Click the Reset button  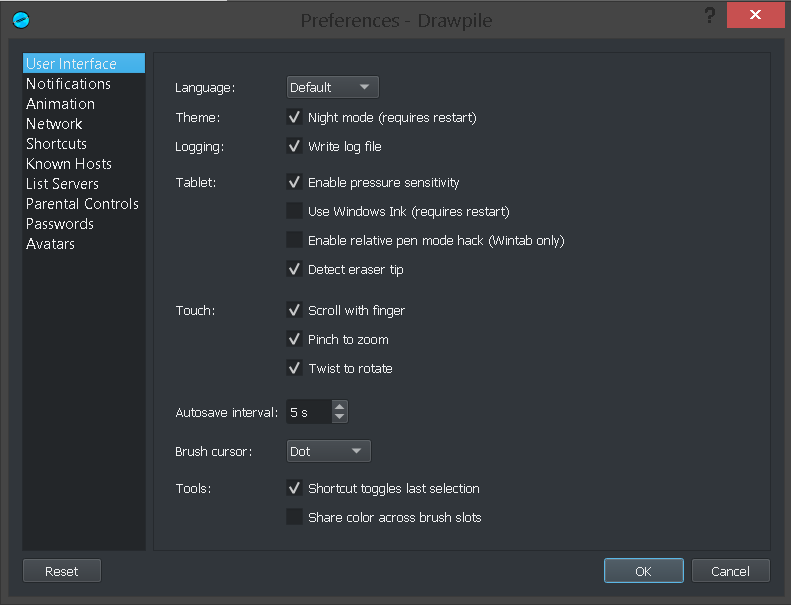pos(62,571)
